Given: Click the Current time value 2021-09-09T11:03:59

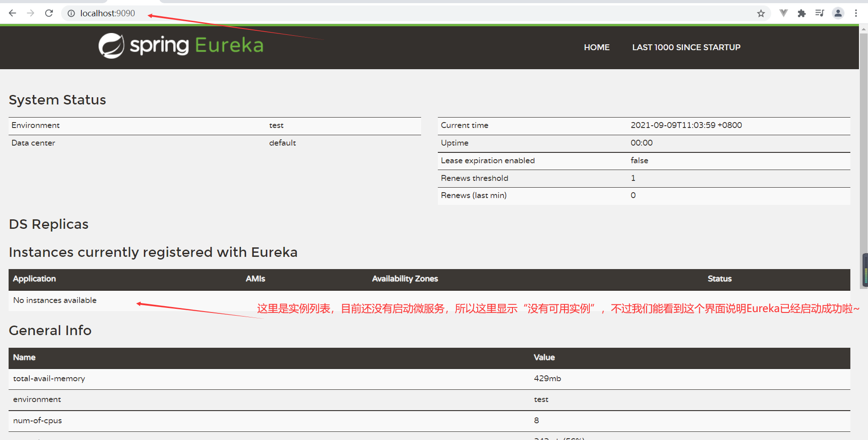Looking at the screenshot, I should coord(686,125).
